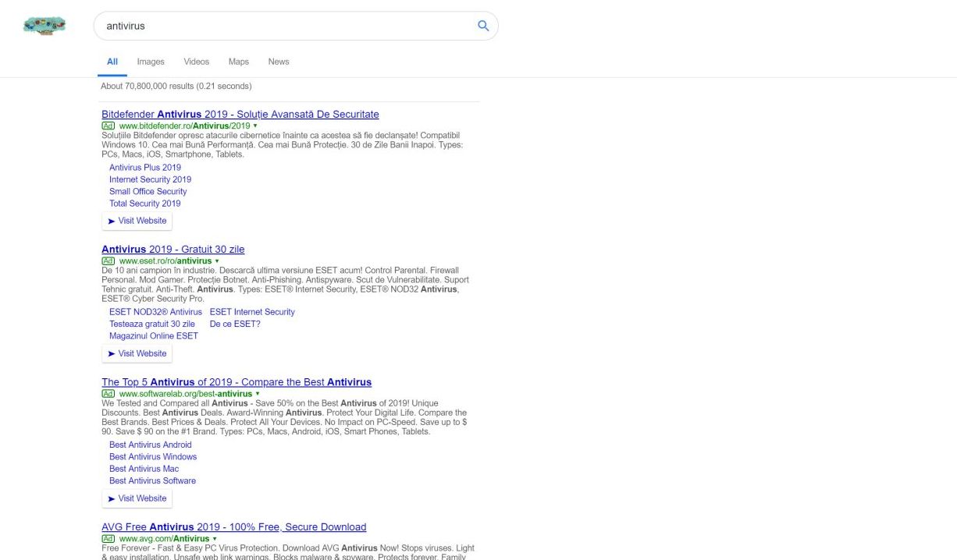
Task: Click the Ad badge beside www.avg.com
Action: pos(109,539)
